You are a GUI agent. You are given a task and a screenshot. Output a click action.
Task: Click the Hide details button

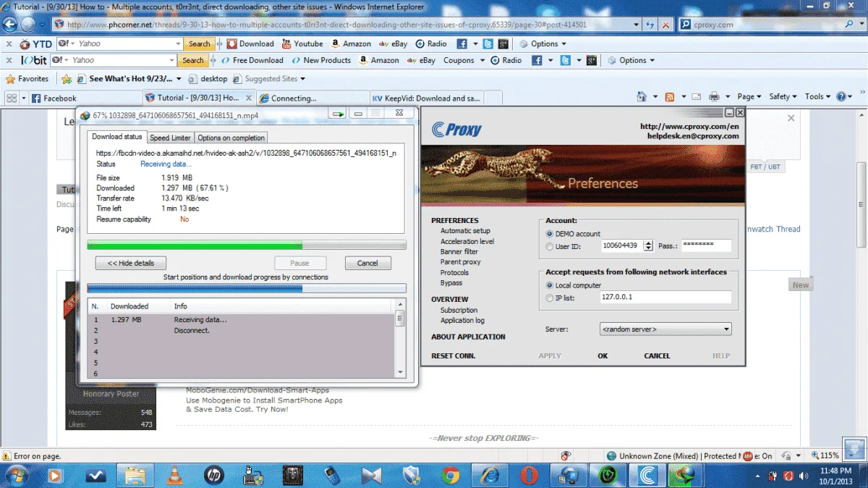click(131, 263)
